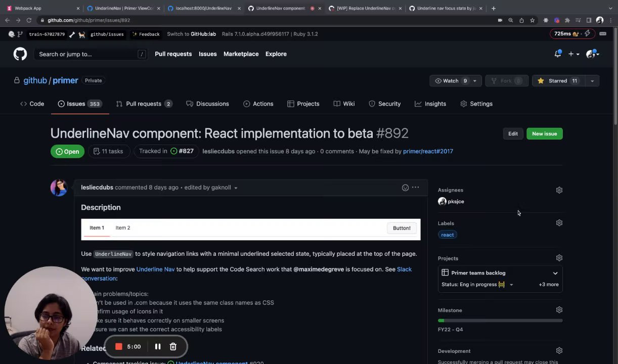Open the notifications bell
Viewport: 618px width, 364px height.
(x=558, y=54)
